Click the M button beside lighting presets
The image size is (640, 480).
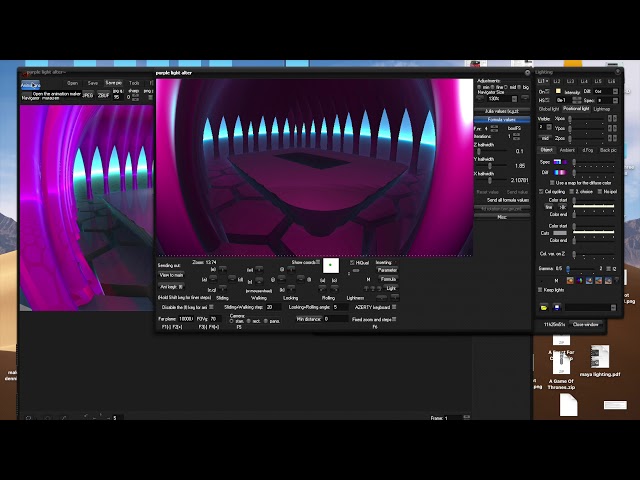[x=556, y=280]
